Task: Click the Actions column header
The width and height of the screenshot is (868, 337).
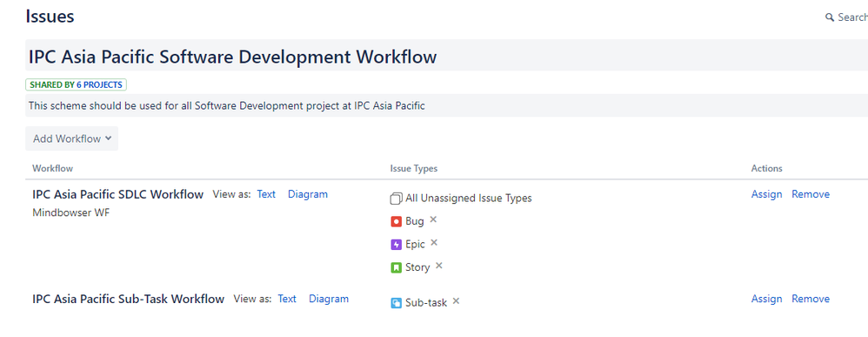Action: [x=767, y=169]
